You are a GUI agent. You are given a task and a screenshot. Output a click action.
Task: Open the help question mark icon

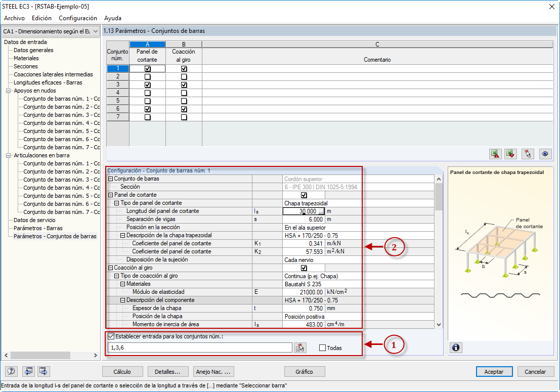click(11, 371)
